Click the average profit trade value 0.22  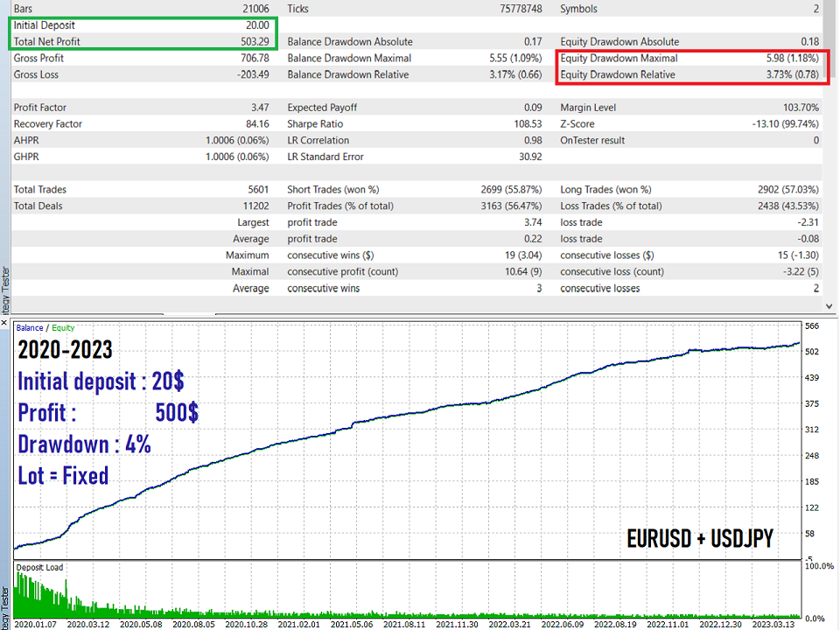click(533, 239)
